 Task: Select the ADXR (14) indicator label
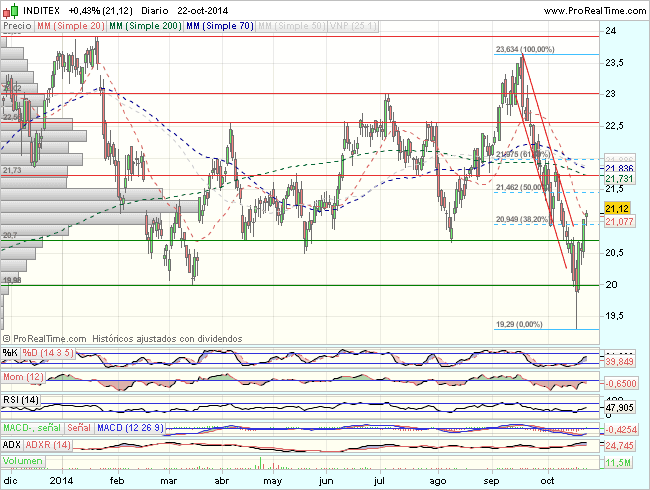click(x=48, y=445)
